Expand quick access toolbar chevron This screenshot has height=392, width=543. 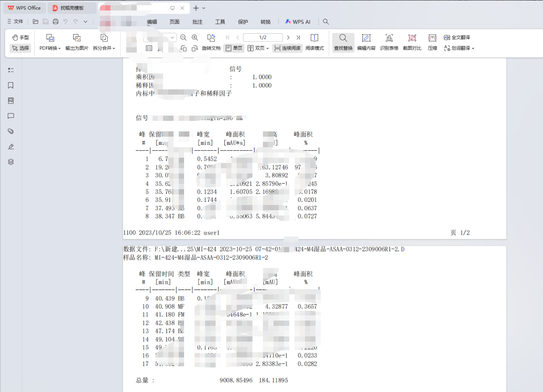[85, 21]
